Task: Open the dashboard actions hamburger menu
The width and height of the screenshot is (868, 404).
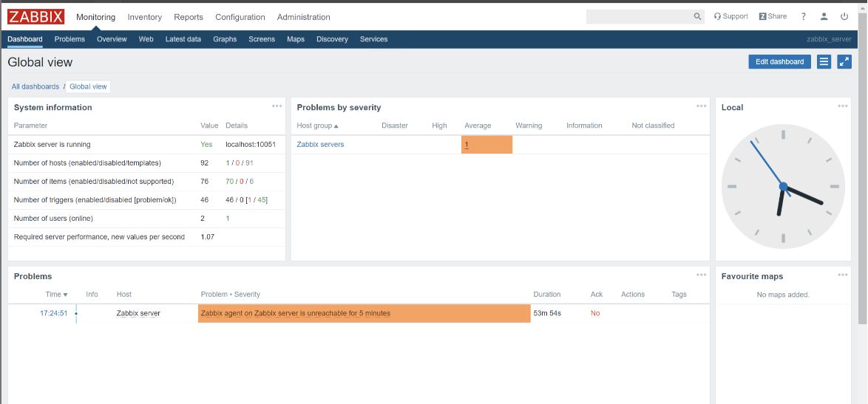Action: (x=824, y=61)
